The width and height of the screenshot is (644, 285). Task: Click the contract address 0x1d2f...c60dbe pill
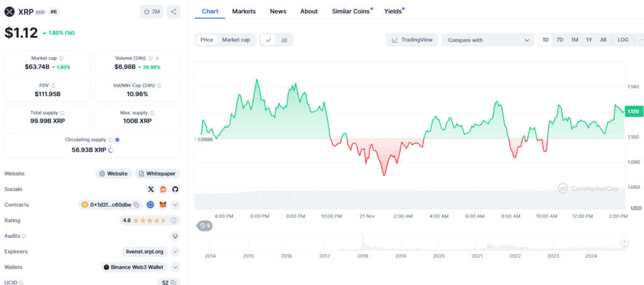111,204
